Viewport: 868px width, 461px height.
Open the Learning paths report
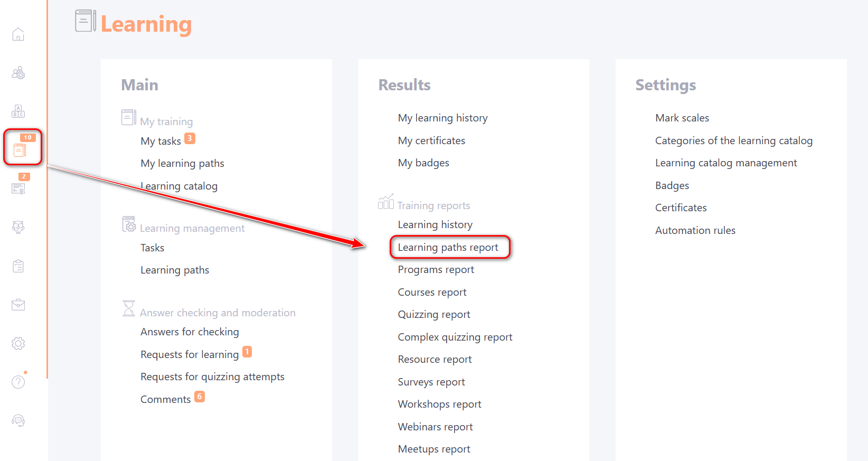[448, 247]
